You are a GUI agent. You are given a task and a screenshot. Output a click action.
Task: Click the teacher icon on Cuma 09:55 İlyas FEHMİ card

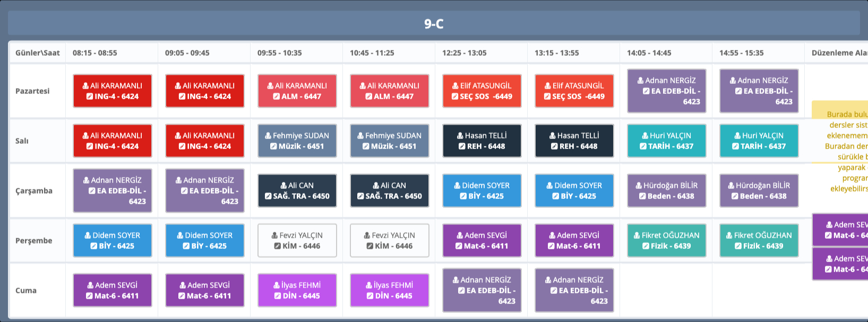pos(277,285)
